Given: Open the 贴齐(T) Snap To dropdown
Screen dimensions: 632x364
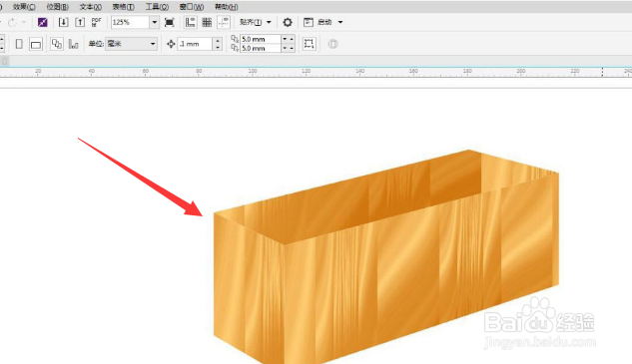Looking at the screenshot, I should 256,22.
